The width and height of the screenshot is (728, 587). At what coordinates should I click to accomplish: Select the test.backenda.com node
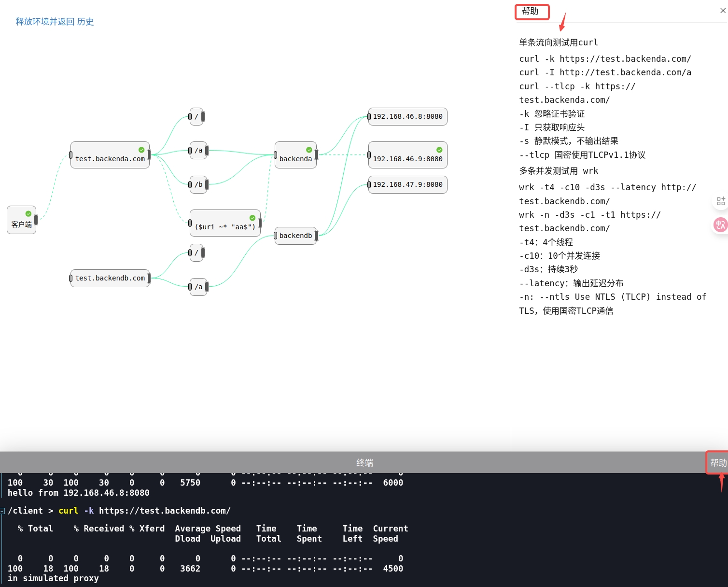110,158
